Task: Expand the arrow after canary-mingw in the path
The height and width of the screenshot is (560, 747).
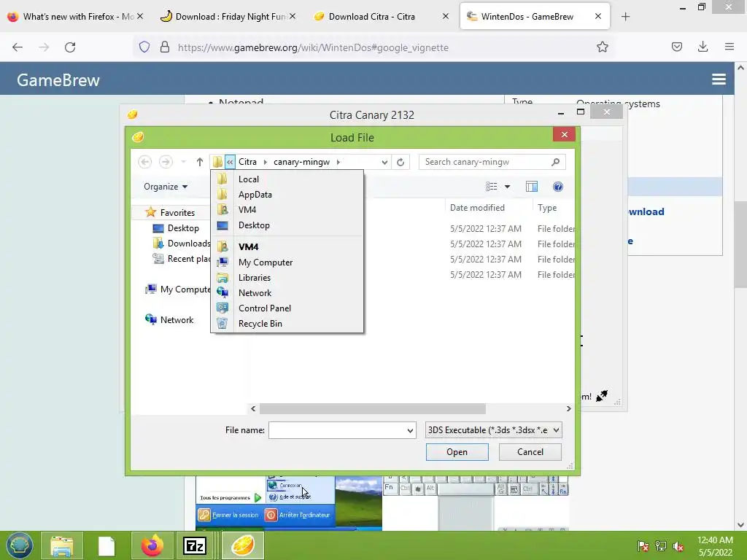Action: point(338,162)
